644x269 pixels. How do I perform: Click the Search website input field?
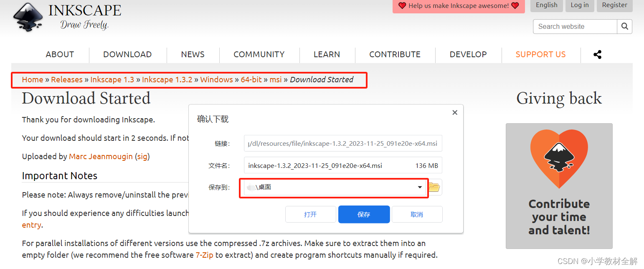(575, 26)
